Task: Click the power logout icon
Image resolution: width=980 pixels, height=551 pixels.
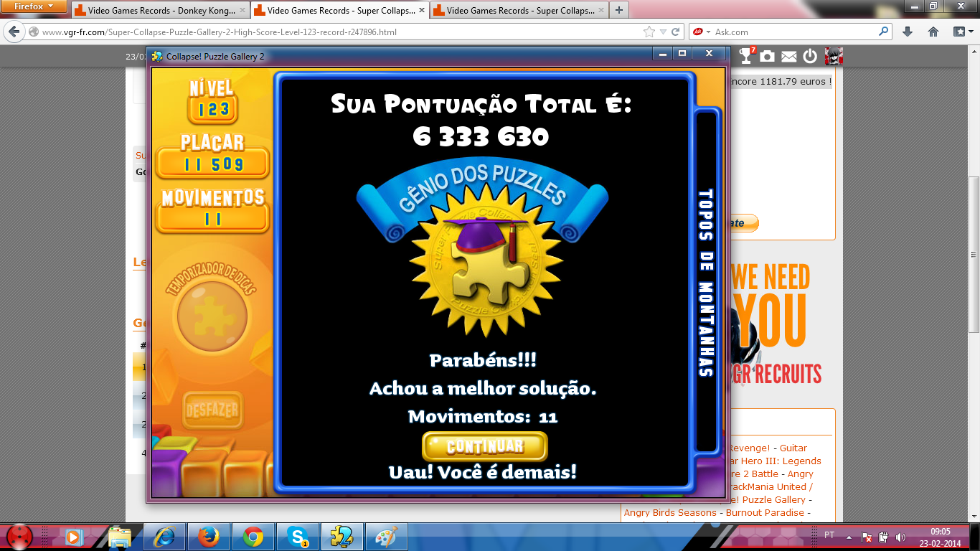Action: [x=810, y=56]
